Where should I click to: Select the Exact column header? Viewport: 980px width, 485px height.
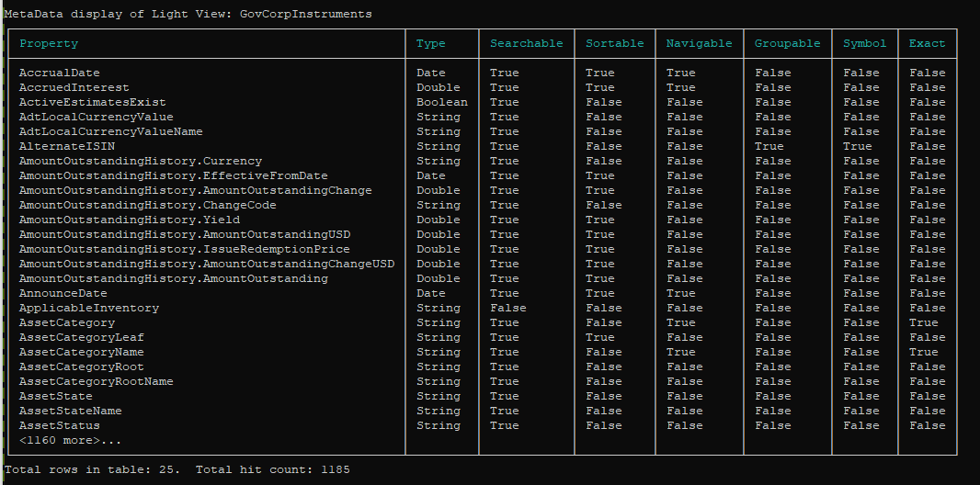(927, 44)
